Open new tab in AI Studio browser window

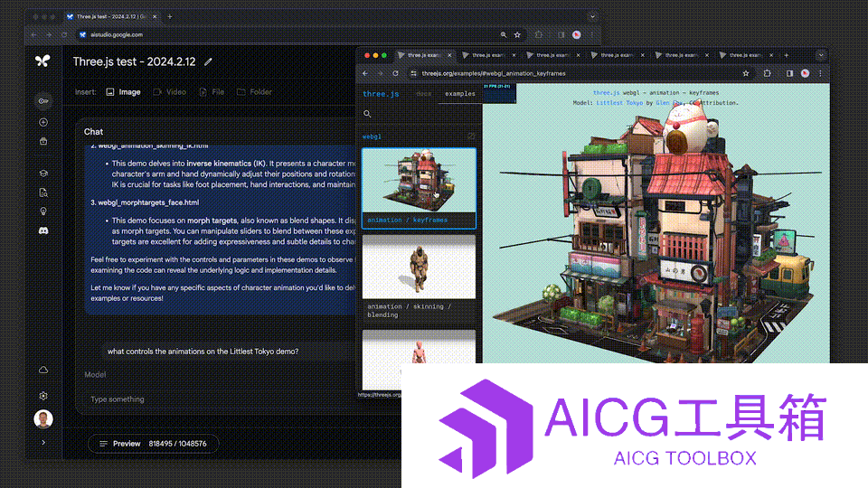[169, 16]
